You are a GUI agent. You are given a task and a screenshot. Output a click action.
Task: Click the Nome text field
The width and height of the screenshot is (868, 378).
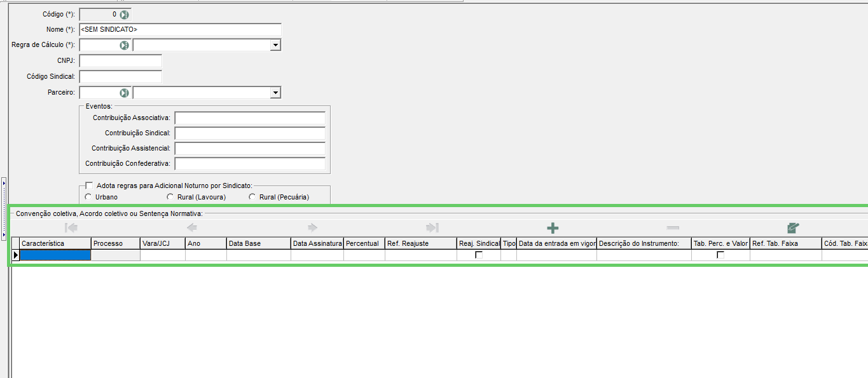[x=180, y=30]
